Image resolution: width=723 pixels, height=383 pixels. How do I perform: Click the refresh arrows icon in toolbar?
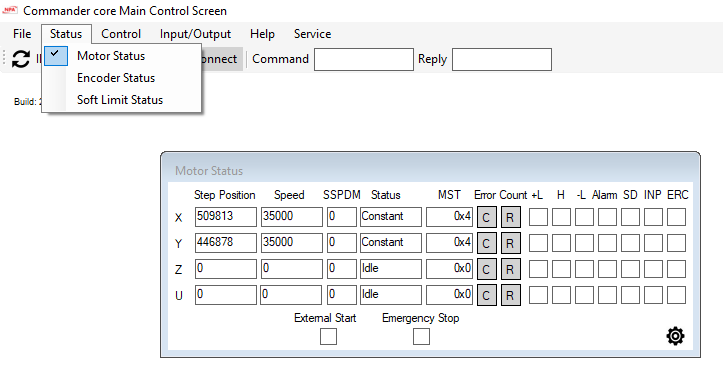point(21,59)
